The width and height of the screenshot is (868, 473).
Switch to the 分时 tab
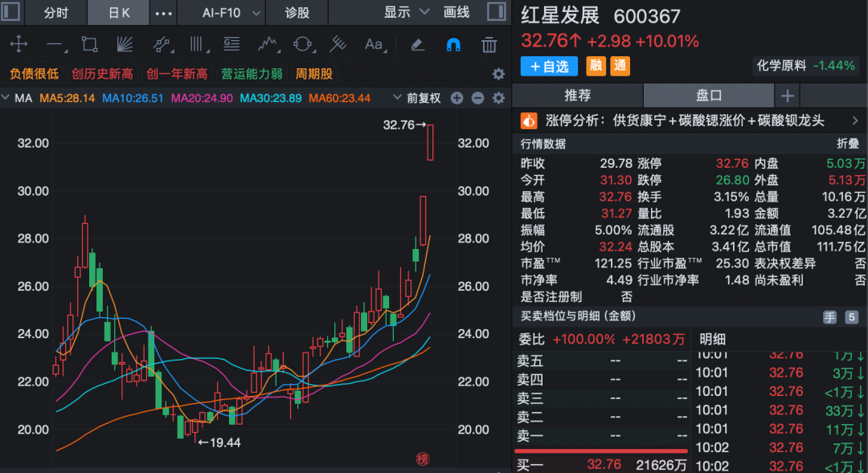(x=56, y=13)
